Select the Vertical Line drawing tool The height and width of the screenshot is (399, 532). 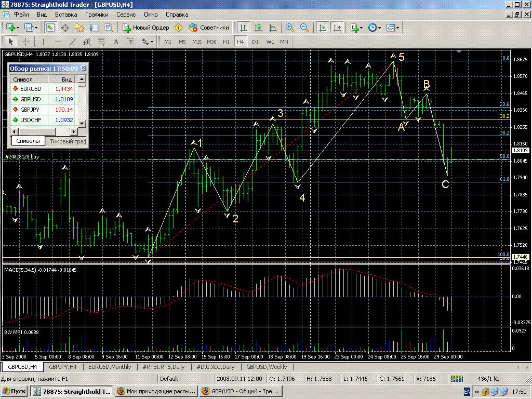[43, 42]
